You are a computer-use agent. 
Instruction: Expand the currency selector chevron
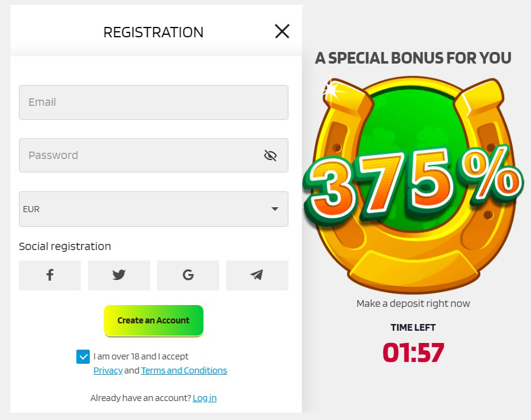coord(274,208)
